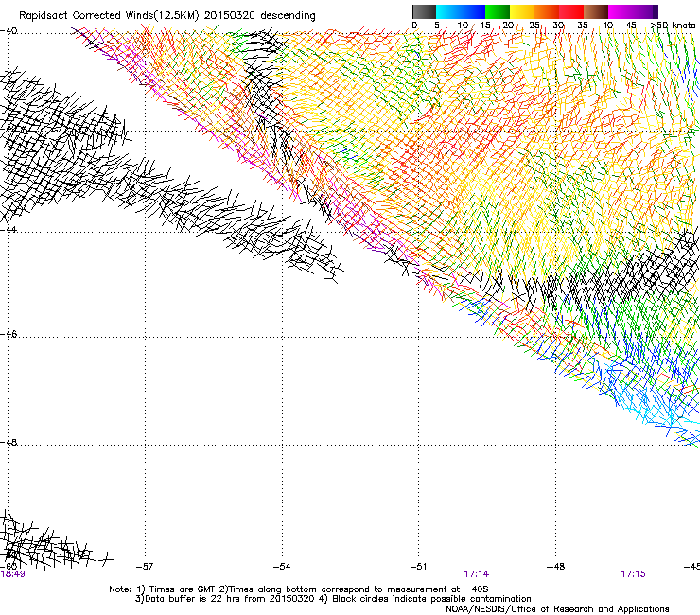Viewport: 700px width, 615px height.
Task: Click the '-57' longitude axis label
Action: coord(145,567)
